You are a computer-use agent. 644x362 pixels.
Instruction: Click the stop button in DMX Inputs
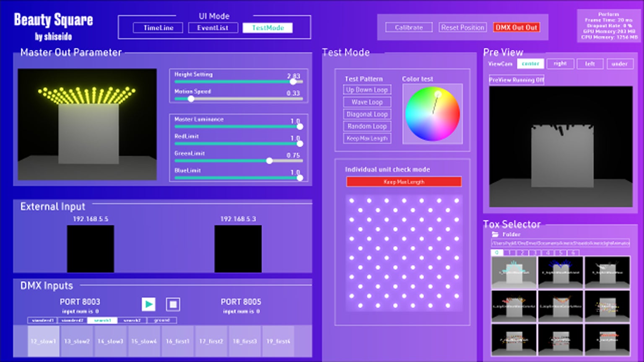(x=173, y=304)
